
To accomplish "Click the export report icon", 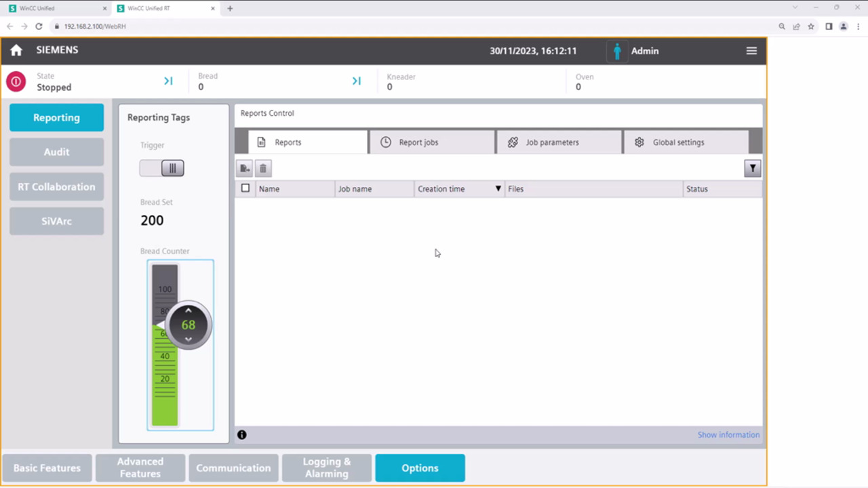I will [245, 168].
